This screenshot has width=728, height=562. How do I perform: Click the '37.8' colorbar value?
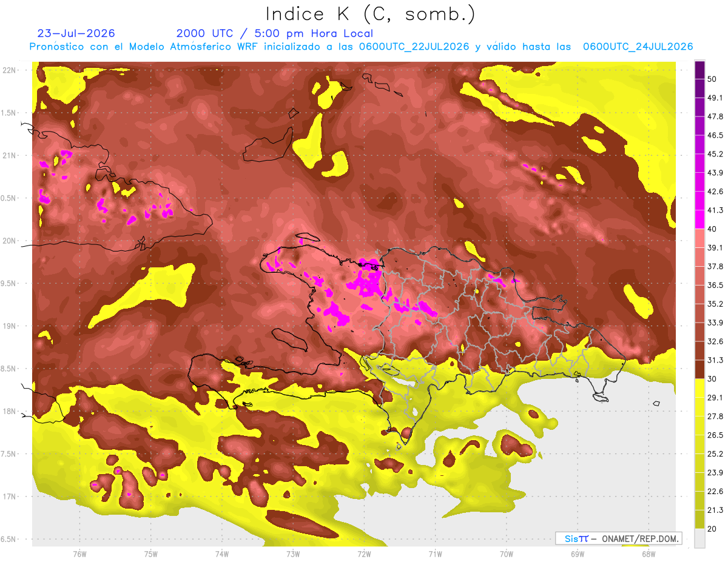point(715,266)
